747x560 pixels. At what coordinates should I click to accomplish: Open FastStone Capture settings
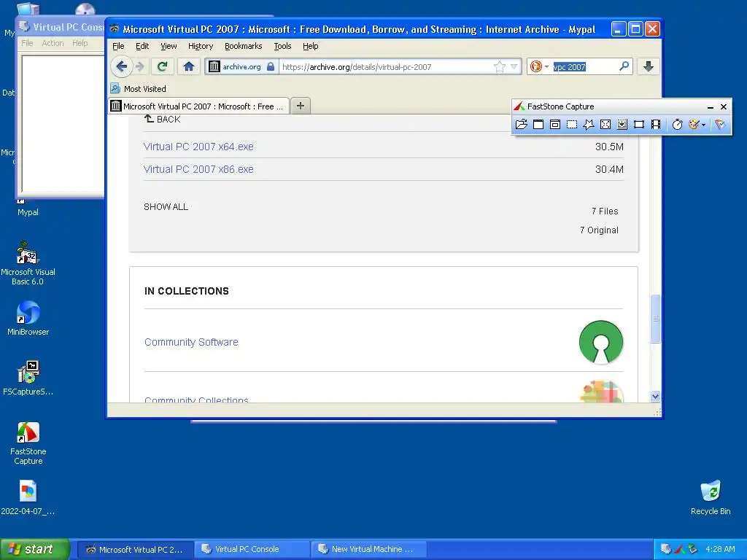click(x=720, y=124)
